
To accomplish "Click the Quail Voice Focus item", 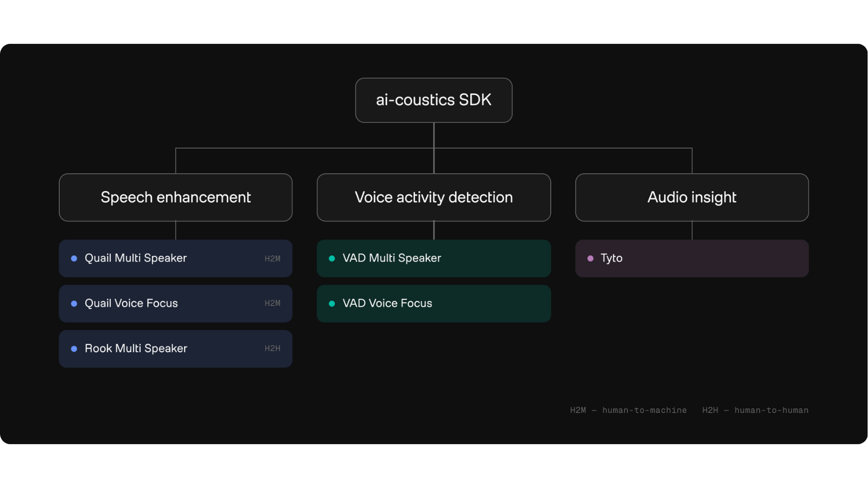I will point(176,304).
